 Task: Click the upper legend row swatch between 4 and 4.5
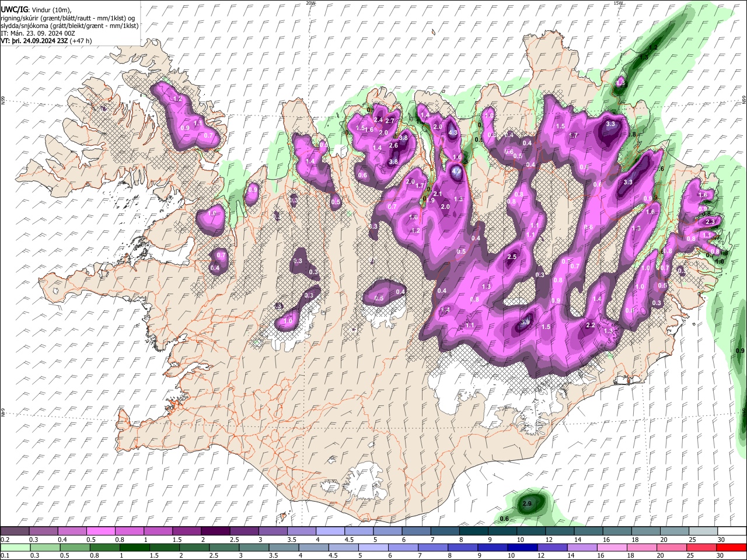point(330,531)
